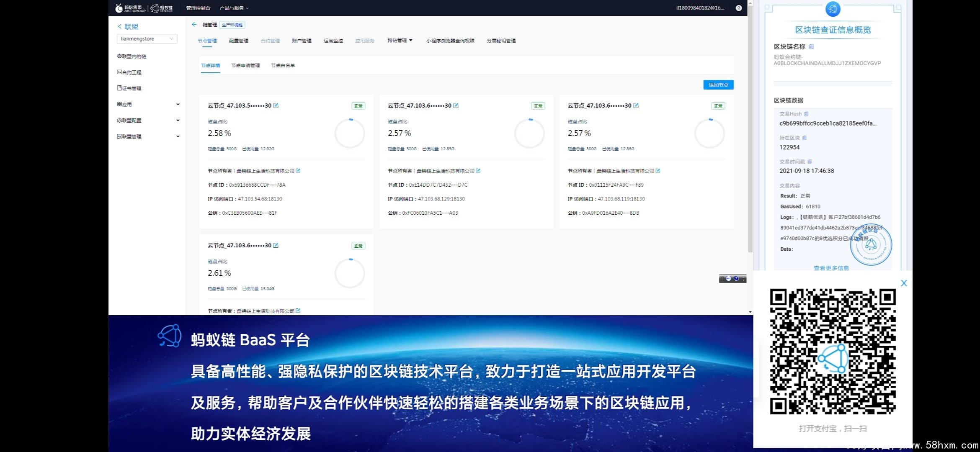Click public key 0xA9FD016A2E40…8DB

tap(611, 213)
